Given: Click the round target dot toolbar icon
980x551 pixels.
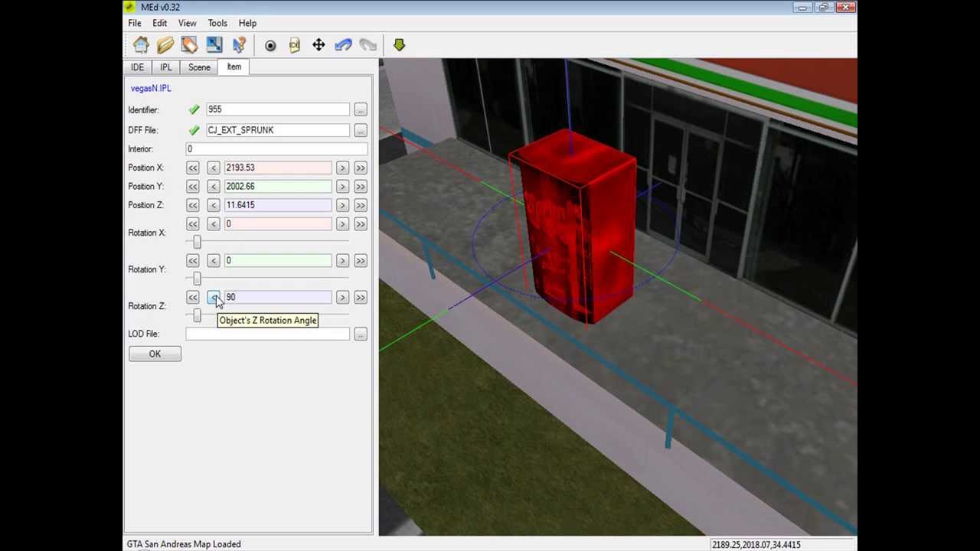Looking at the screenshot, I should 270,46.
